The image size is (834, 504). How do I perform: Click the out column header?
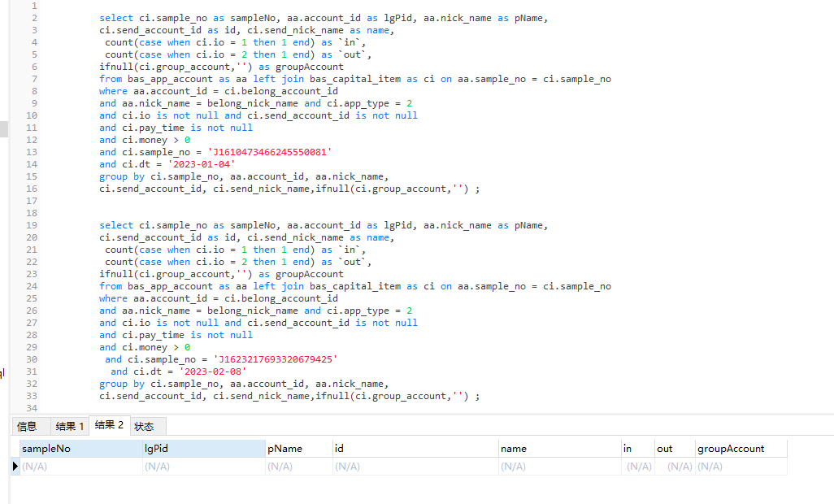coord(675,449)
